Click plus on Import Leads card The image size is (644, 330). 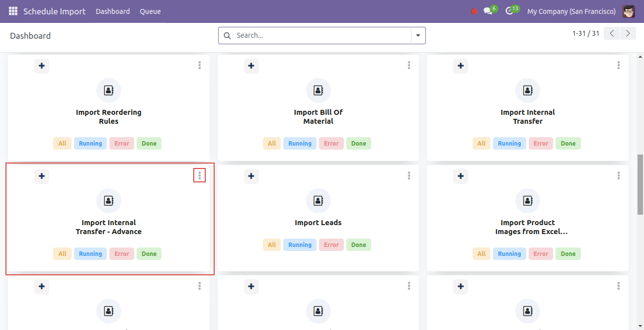(251, 176)
